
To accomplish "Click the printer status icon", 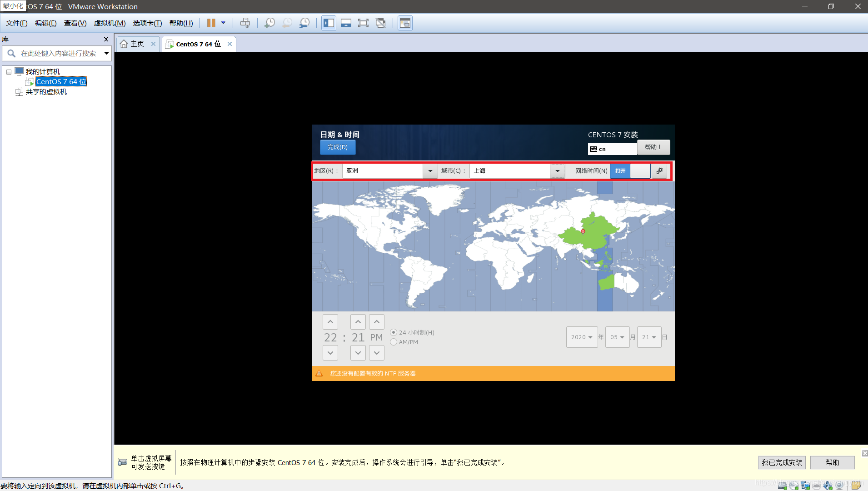I will coord(817,485).
